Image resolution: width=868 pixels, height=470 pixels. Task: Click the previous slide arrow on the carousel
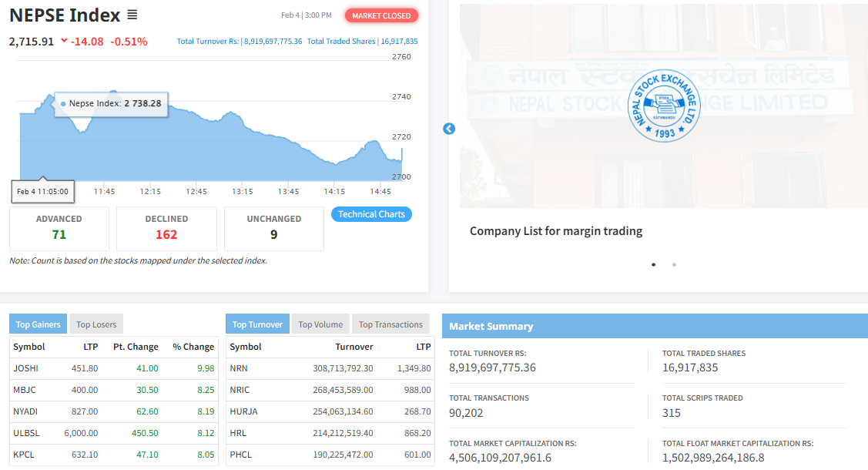[449, 129]
